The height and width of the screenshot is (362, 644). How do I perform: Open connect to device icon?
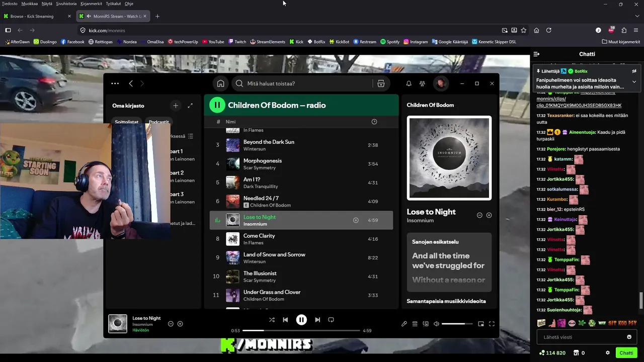click(x=426, y=324)
